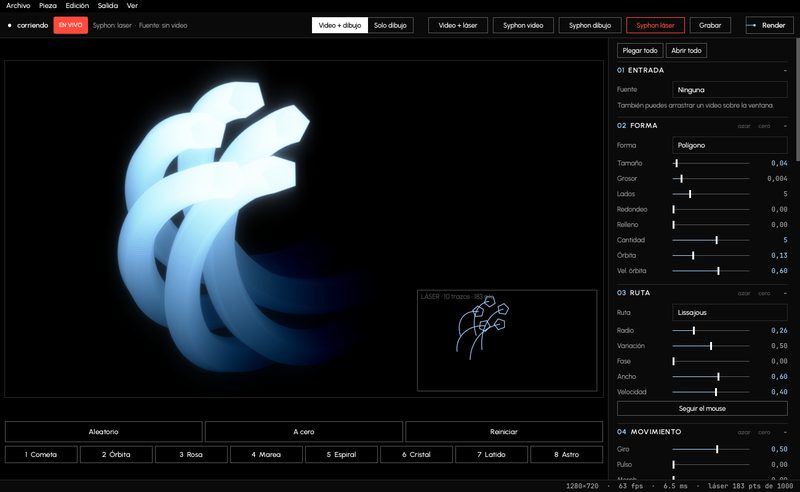800x492 pixels.
Task: Click the laser preview thumbnail
Action: coord(507,340)
